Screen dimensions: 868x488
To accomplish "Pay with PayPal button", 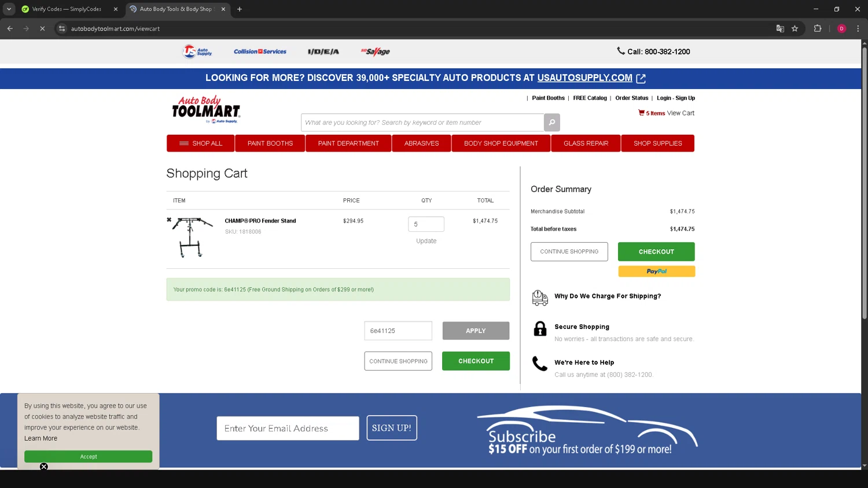I will point(656,271).
